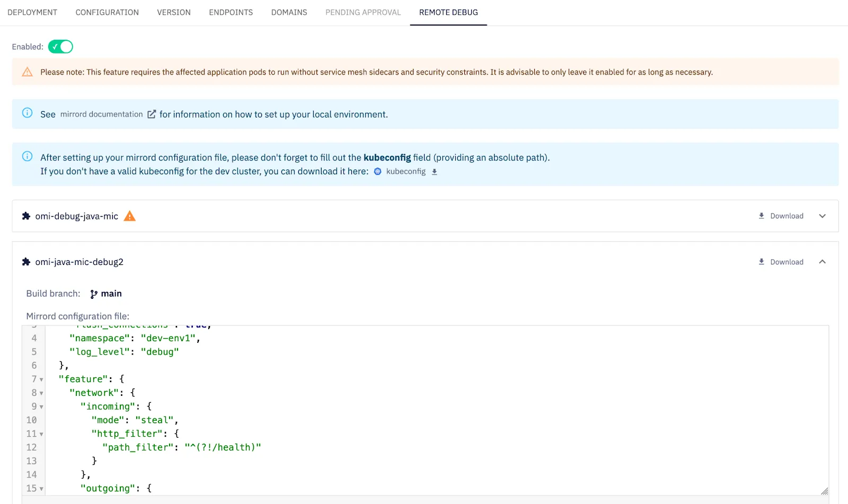Click the puzzle icon for omi-java-mic-debug2
This screenshot has height=504, width=848.
pos(26,262)
